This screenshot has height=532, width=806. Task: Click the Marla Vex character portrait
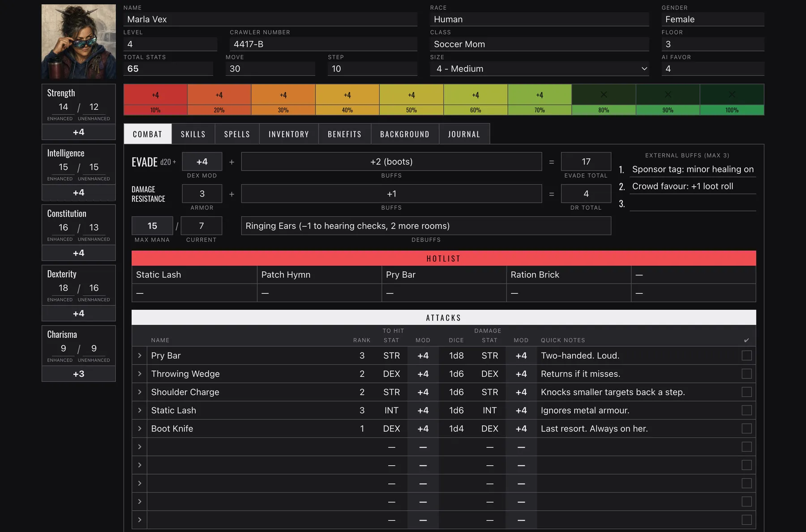79,42
